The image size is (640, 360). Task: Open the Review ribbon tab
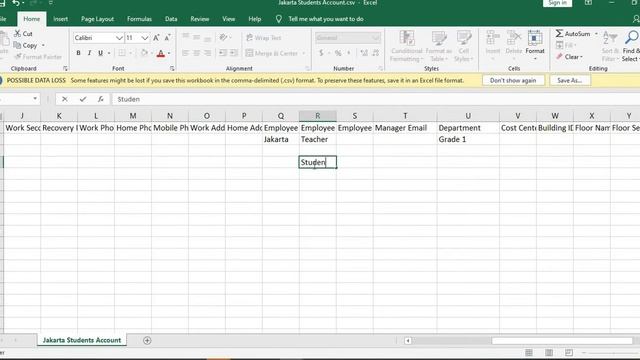click(x=200, y=19)
